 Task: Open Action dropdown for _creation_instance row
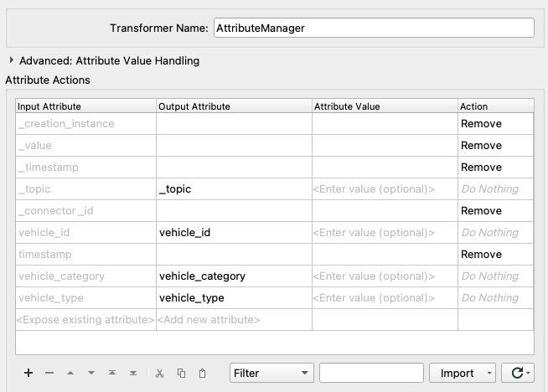tap(495, 124)
